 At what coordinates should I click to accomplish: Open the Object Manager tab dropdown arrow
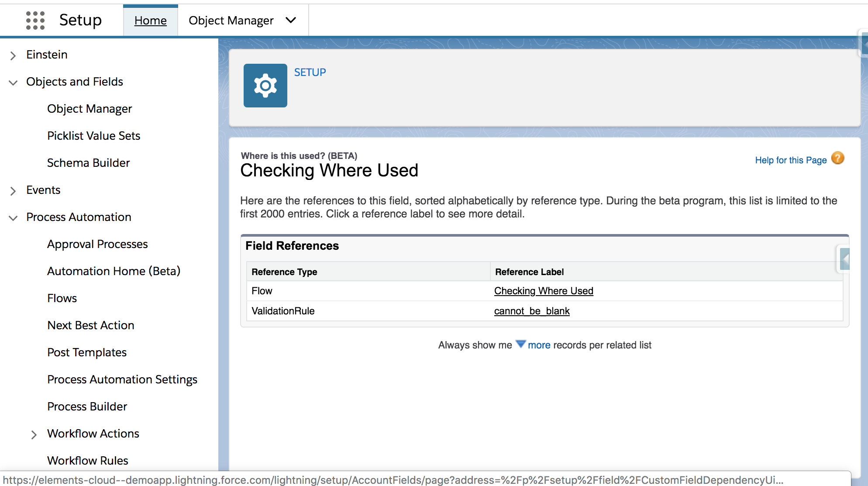point(291,20)
